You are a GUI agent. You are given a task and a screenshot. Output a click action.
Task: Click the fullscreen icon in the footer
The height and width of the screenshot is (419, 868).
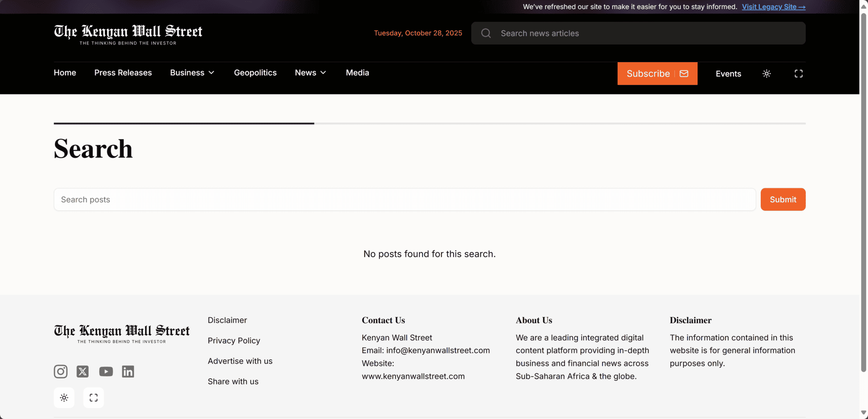tap(94, 398)
